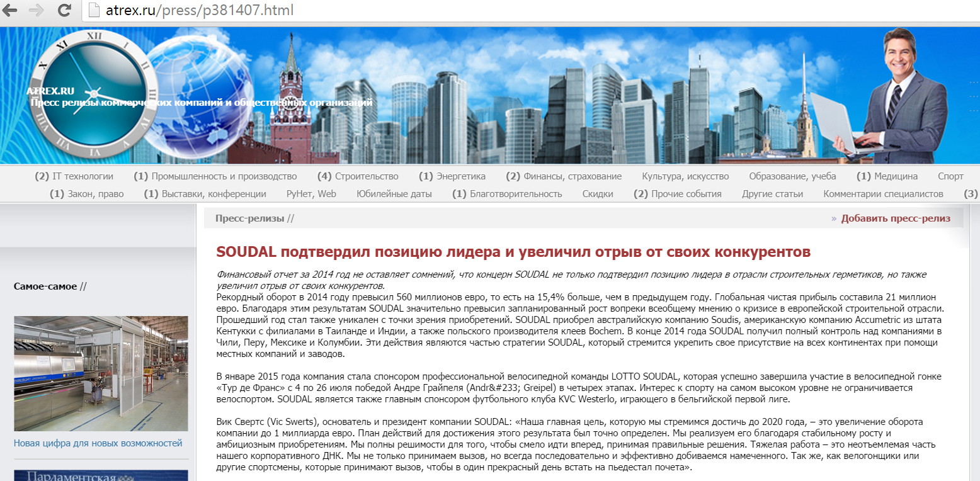The image size is (980, 481).
Task: Visit Комментарии специалистов category
Action: 884,194
